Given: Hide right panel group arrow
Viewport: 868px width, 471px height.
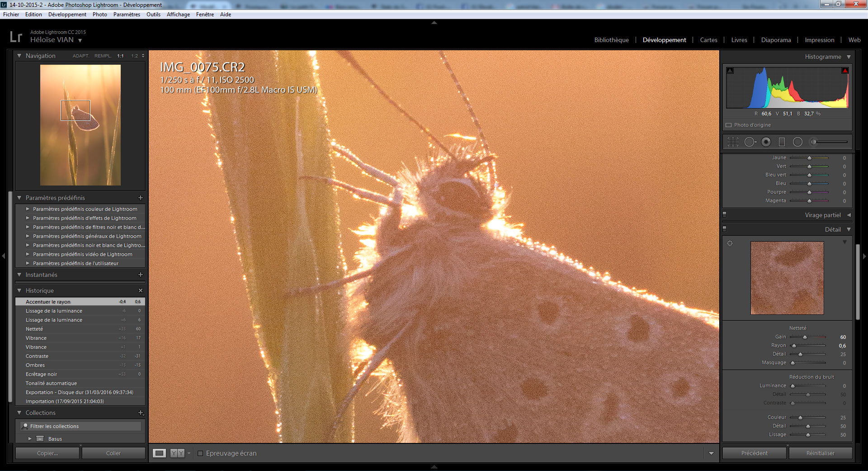Looking at the screenshot, I should tap(864, 256).
